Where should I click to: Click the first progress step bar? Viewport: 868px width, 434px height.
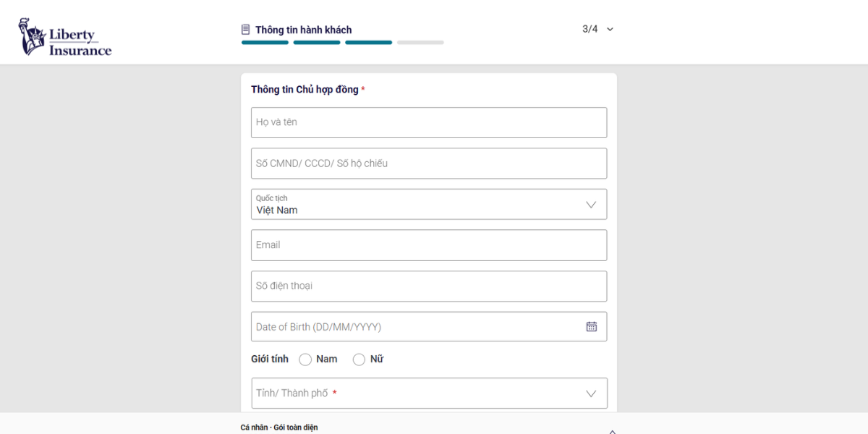pos(265,43)
